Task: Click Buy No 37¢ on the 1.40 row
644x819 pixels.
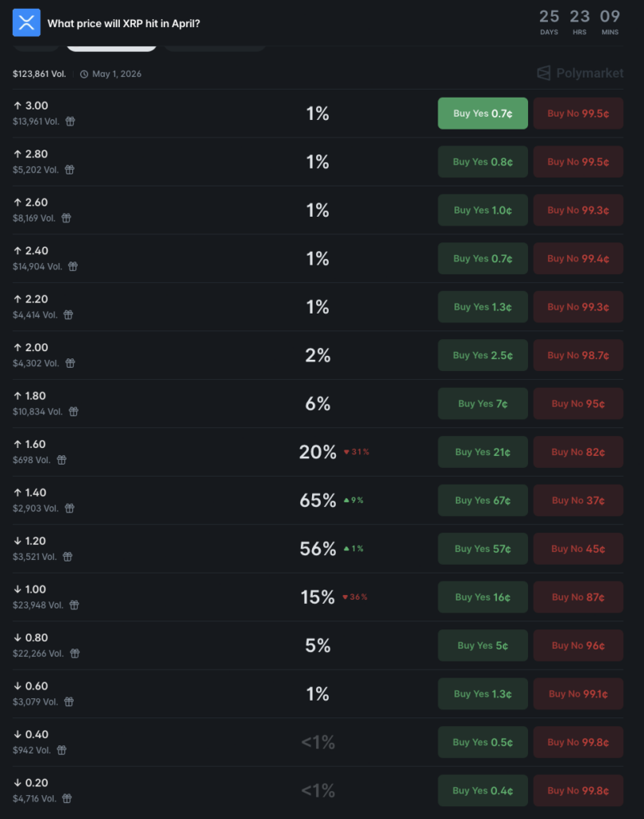Action: (x=578, y=500)
